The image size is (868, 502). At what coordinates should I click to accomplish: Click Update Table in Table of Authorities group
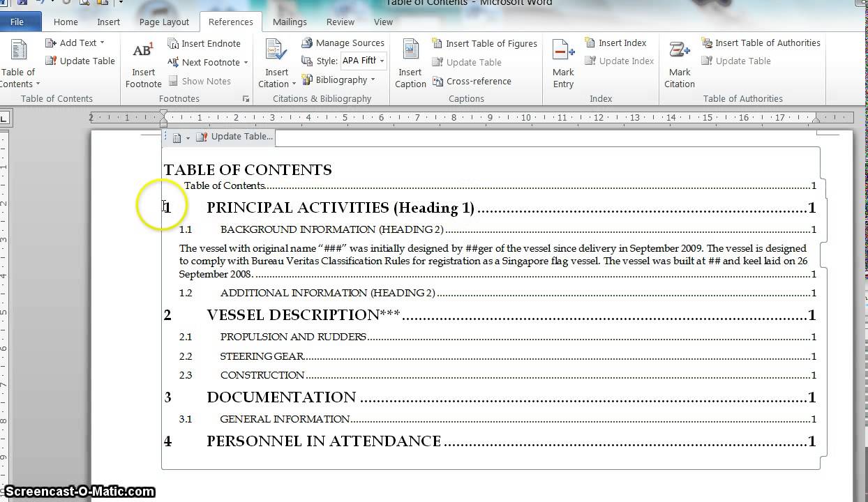click(x=736, y=61)
